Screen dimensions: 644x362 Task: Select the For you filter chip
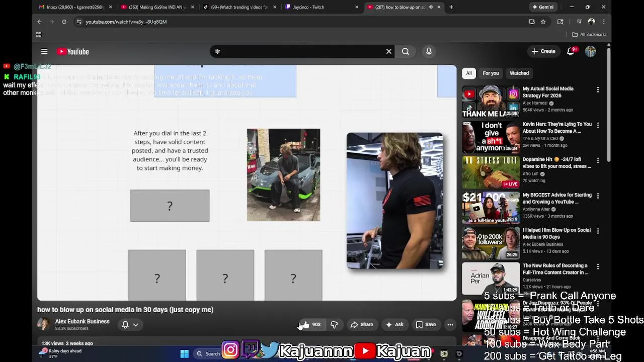(x=491, y=73)
